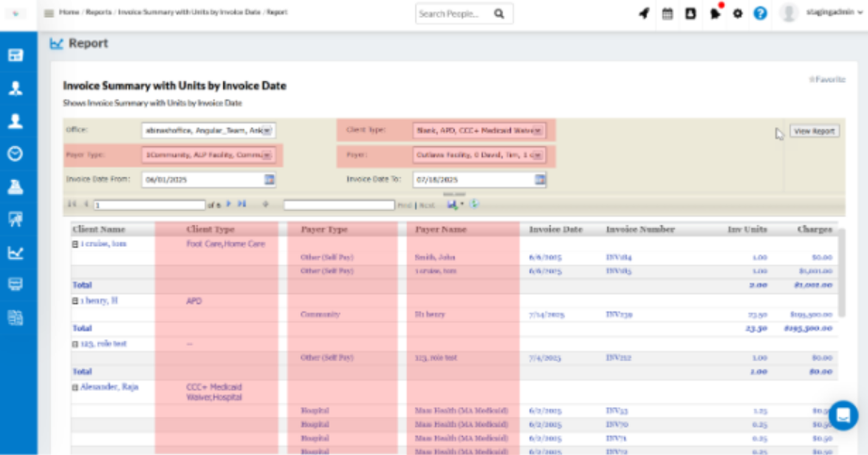The width and height of the screenshot is (868, 455).
Task: Refresh the report with the refresh icon
Action: [x=474, y=204]
